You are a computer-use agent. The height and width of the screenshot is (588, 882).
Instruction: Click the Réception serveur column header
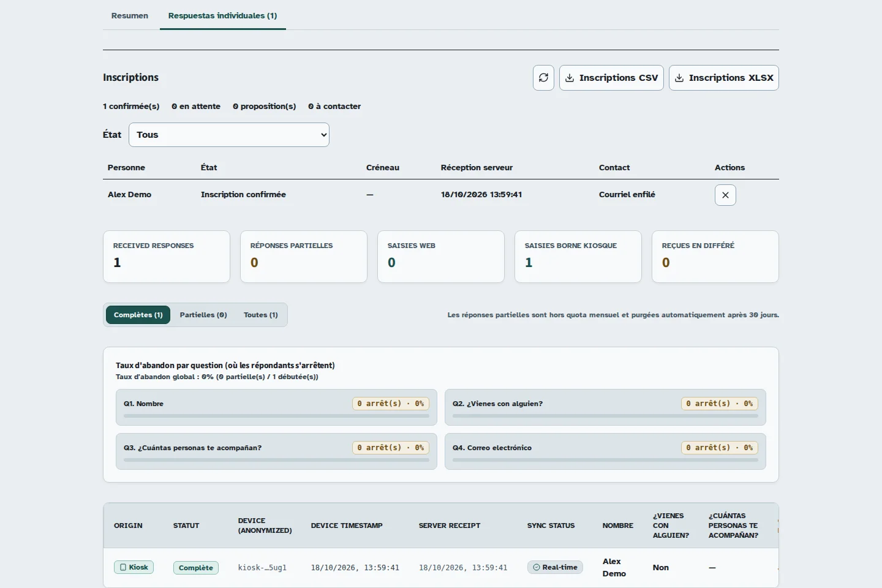[x=477, y=167]
